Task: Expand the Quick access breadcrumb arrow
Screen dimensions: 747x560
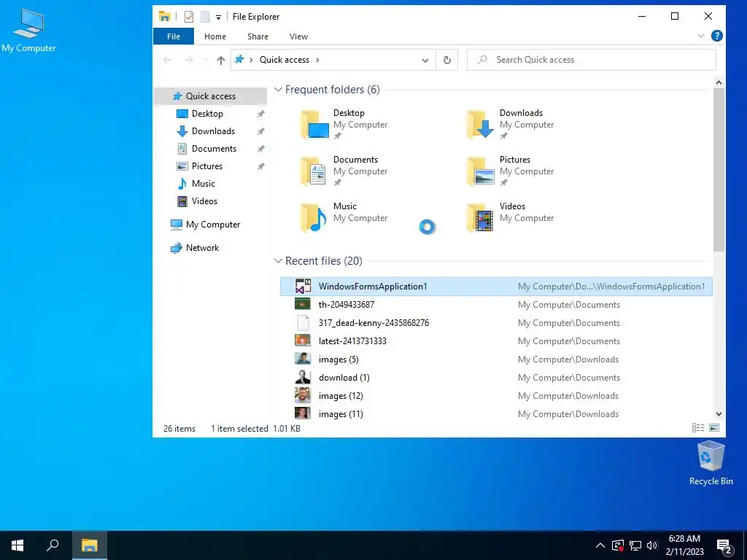Action: click(x=317, y=60)
